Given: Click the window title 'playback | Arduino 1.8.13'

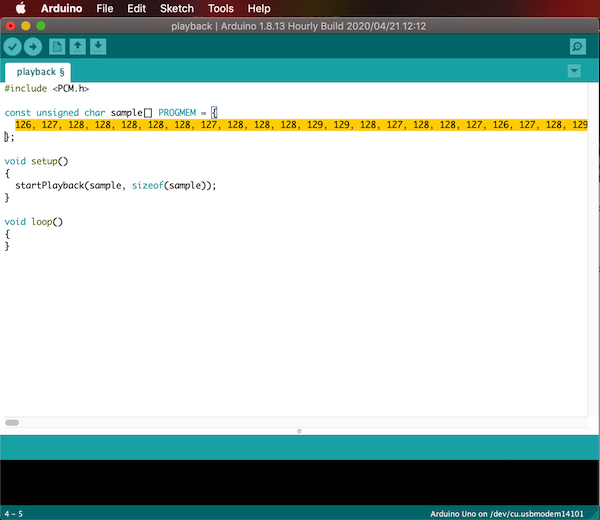Looking at the screenshot, I should point(298,26).
